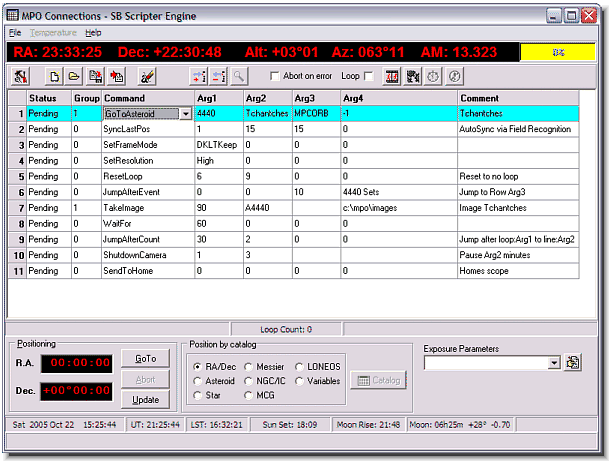Click the A4440 Arg2 cell

pyautogui.click(x=268, y=208)
